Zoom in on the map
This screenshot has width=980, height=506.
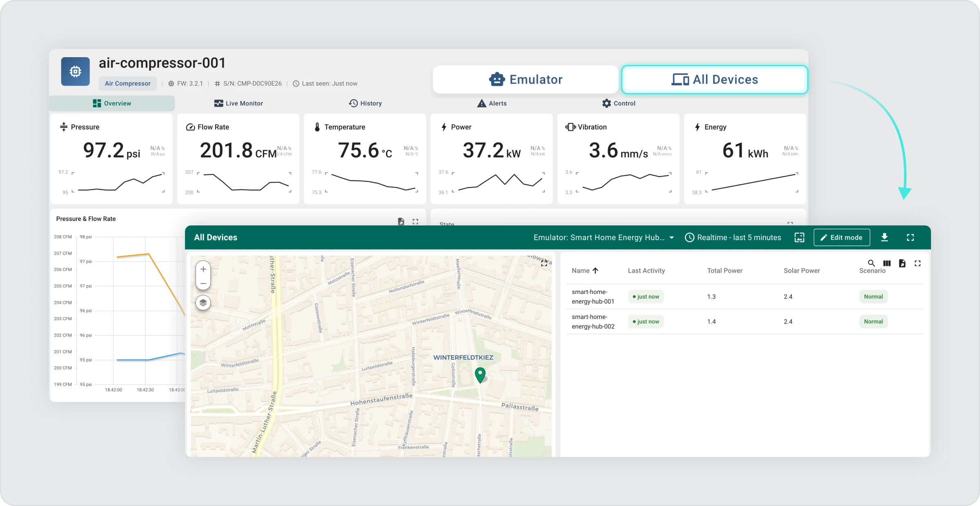[203, 269]
